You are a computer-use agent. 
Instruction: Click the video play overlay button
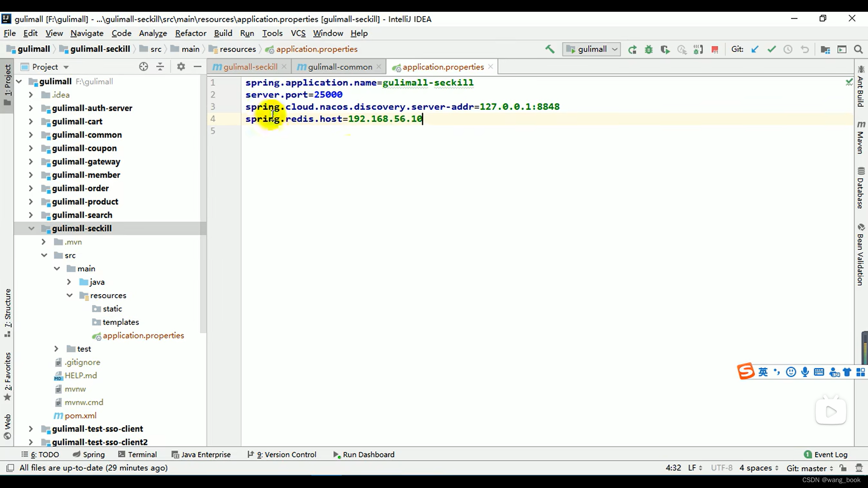click(x=831, y=411)
